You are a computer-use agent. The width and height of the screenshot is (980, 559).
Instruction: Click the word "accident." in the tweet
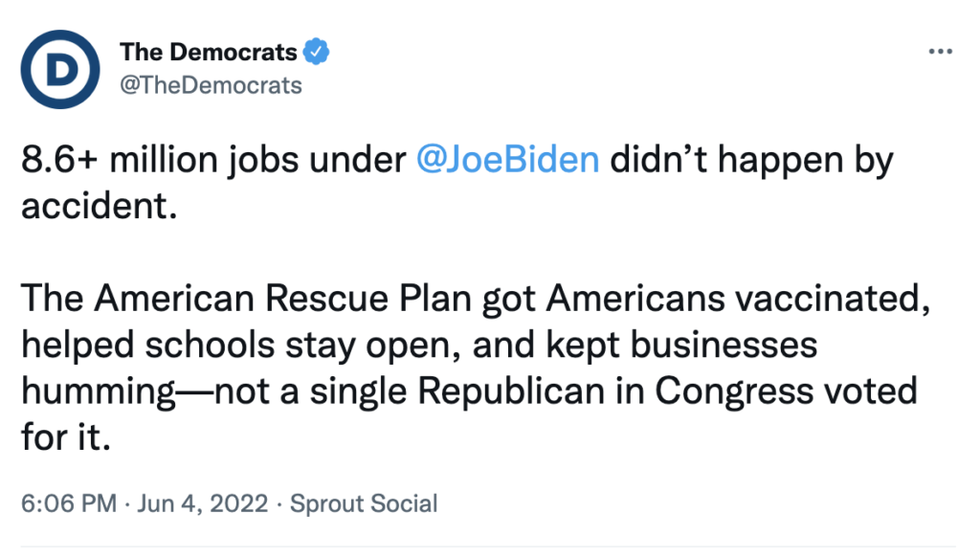pos(100,205)
